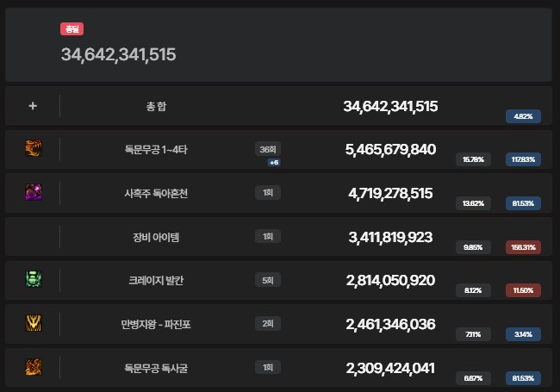Click the +6 badge under 36회
Screen dimensions: 560x392
click(x=274, y=162)
